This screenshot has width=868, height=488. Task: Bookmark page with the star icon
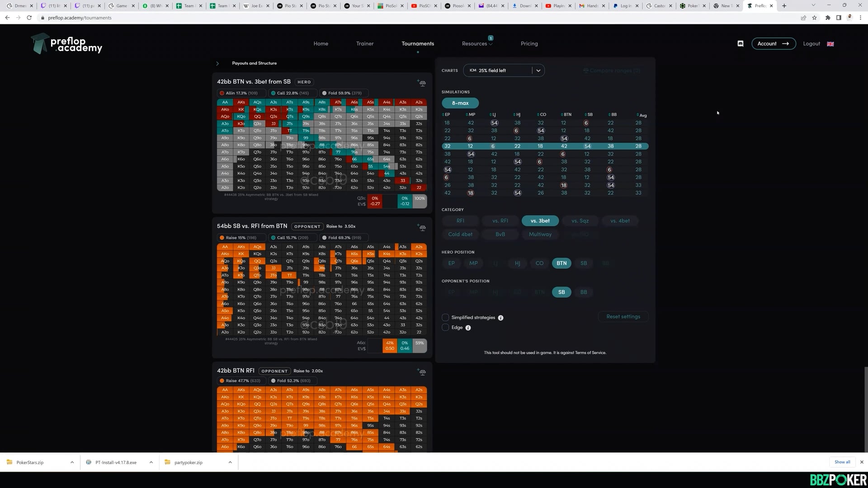pos(814,18)
